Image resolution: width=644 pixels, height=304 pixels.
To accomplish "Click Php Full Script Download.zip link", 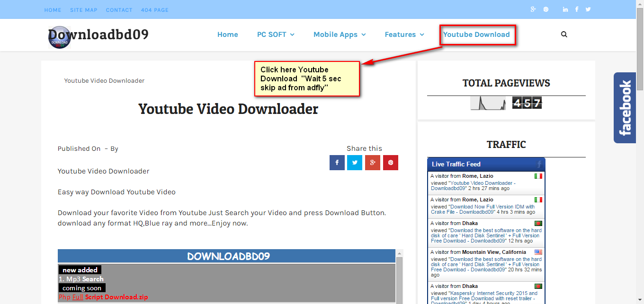I will (103, 297).
